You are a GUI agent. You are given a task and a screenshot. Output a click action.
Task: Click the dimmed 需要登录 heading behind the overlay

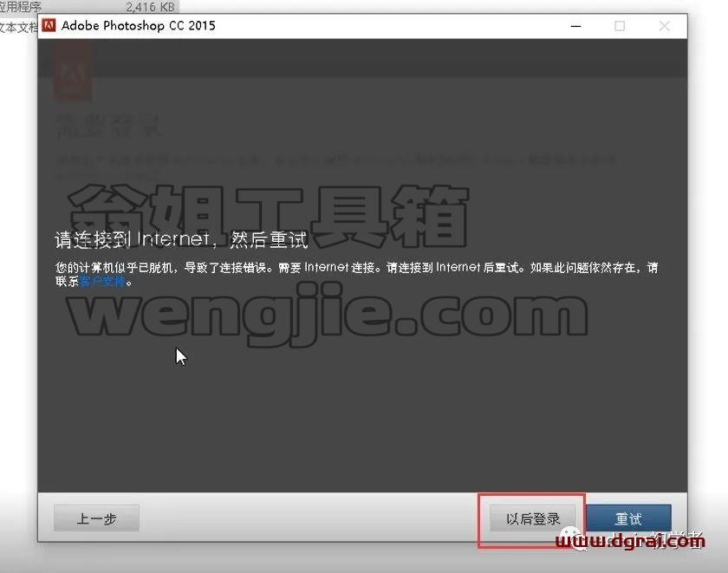point(107,126)
